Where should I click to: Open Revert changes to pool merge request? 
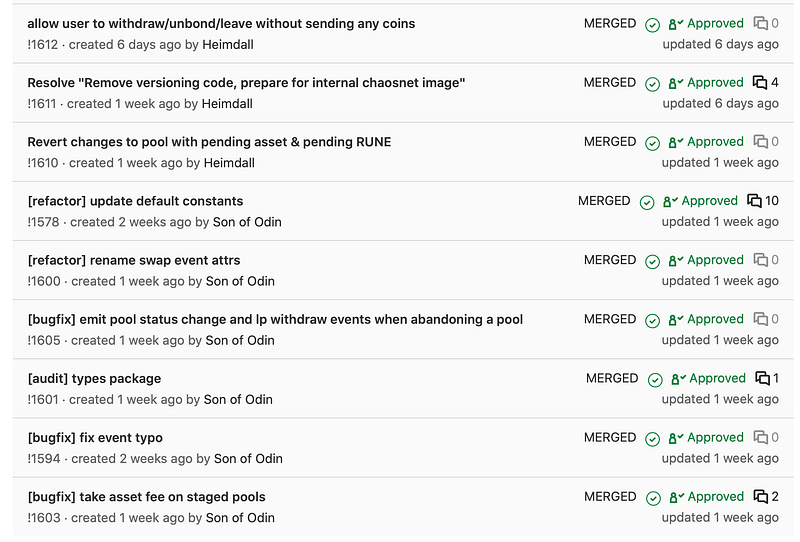point(209,142)
